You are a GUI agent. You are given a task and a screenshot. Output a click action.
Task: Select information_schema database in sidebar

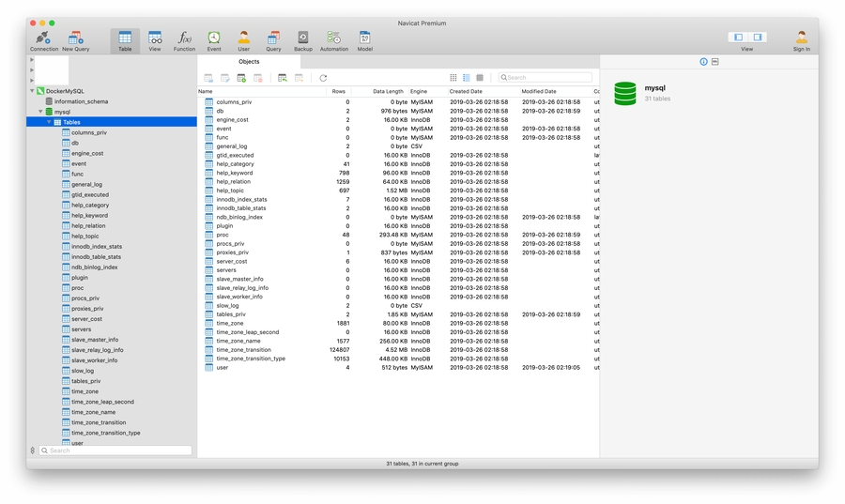coord(81,101)
